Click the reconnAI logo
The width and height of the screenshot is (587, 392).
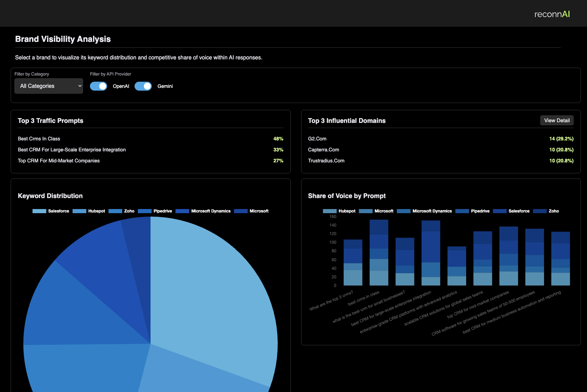click(552, 14)
